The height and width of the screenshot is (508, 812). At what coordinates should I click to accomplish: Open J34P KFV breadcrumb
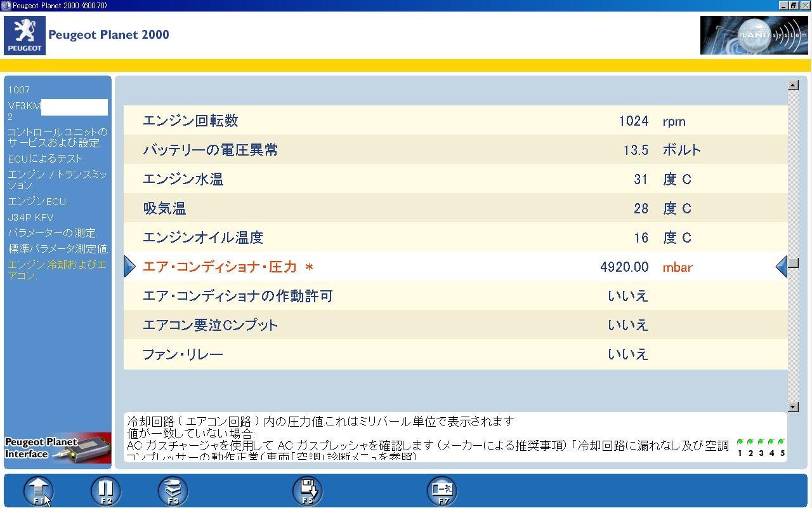coord(30,217)
